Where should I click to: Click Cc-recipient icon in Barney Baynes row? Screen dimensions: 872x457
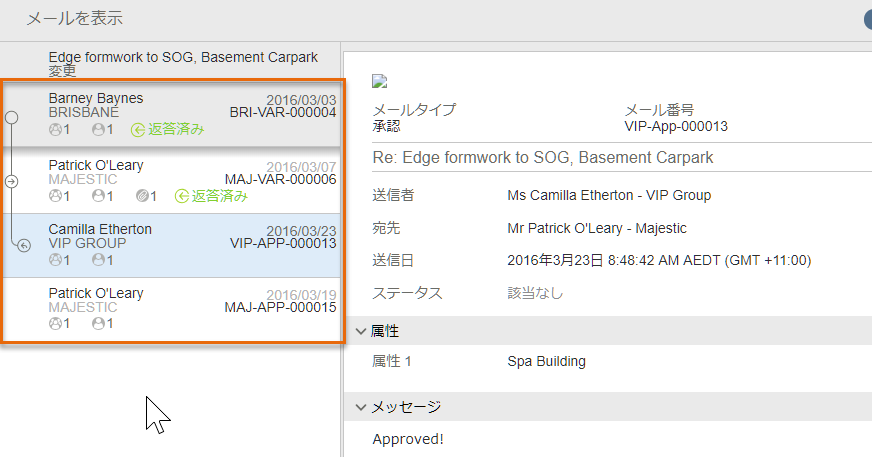click(x=98, y=130)
